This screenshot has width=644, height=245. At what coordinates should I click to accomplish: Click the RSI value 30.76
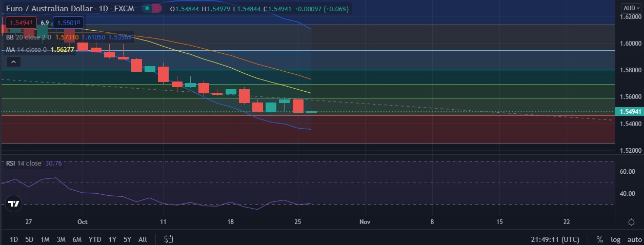[x=54, y=164]
